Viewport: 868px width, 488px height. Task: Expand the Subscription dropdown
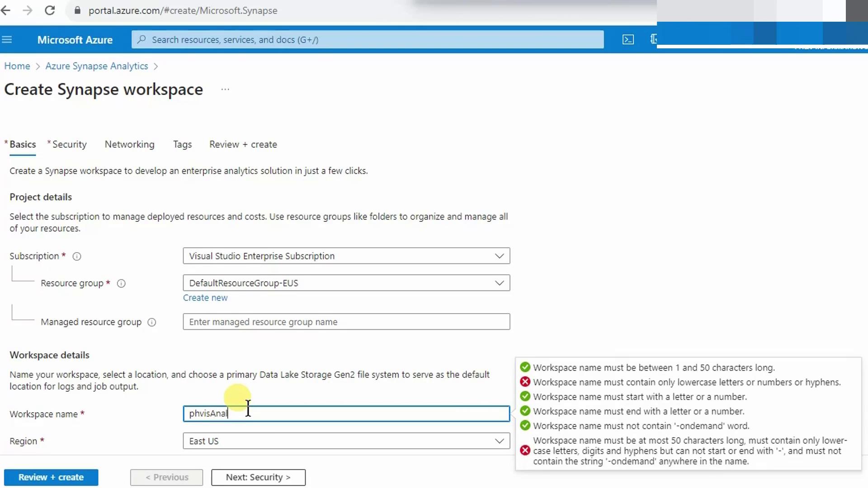pyautogui.click(x=346, y=256)
